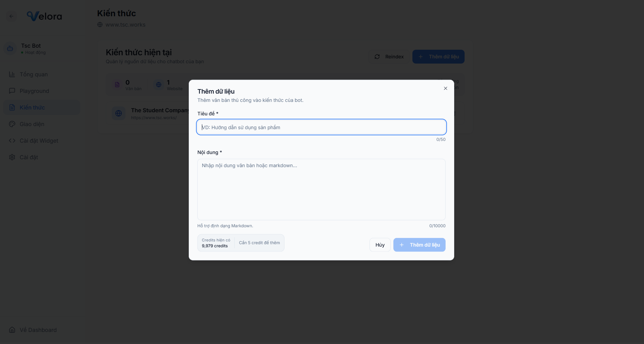
Task: Click the Reindex refresh icon
Action: (377, 57)
